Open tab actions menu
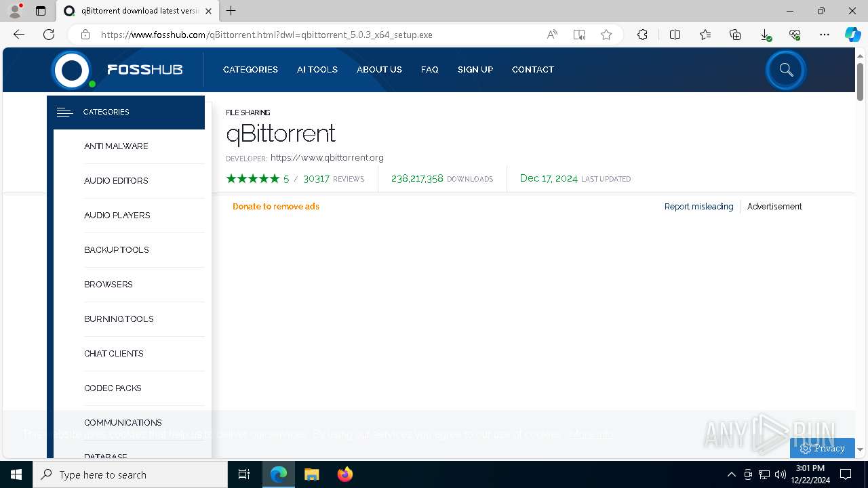868x488 pixels. [41, 11]
